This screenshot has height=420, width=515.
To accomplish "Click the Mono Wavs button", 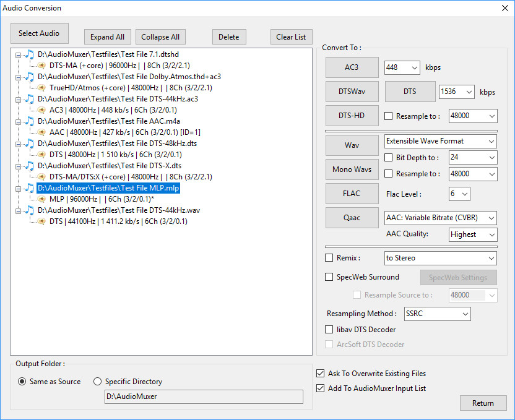I will click(x=352, y=169).
